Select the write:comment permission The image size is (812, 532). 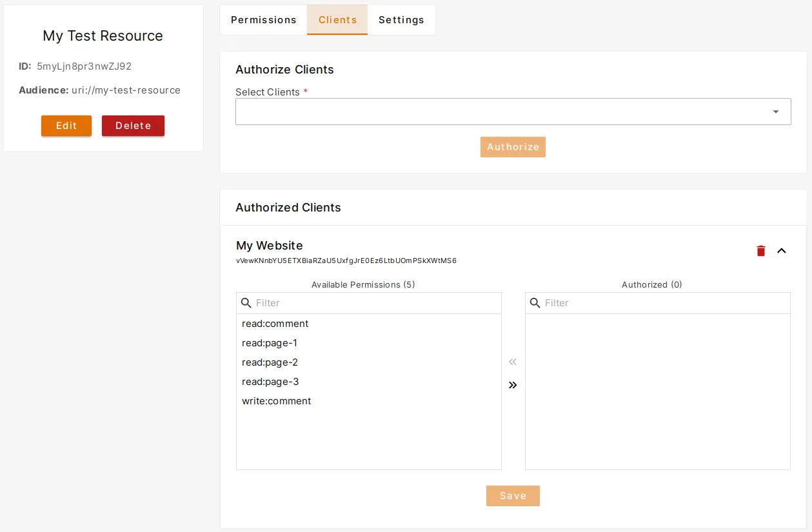click(277, 401)
